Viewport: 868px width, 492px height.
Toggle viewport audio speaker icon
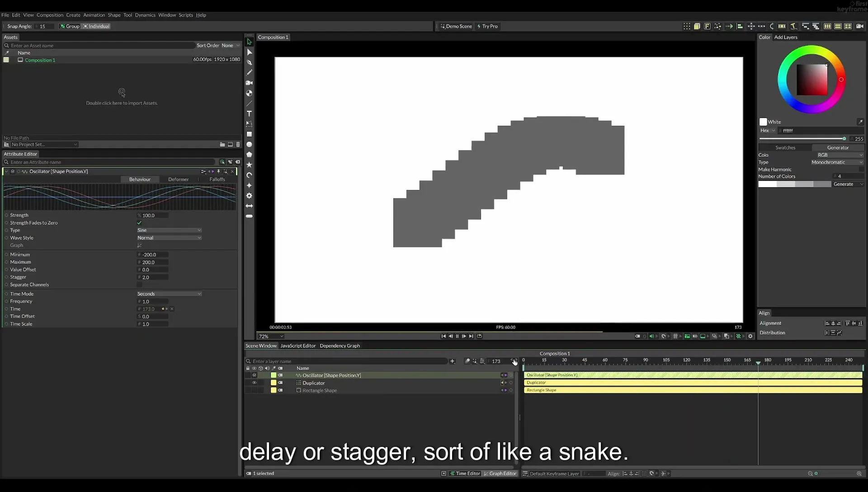(651, 336)
